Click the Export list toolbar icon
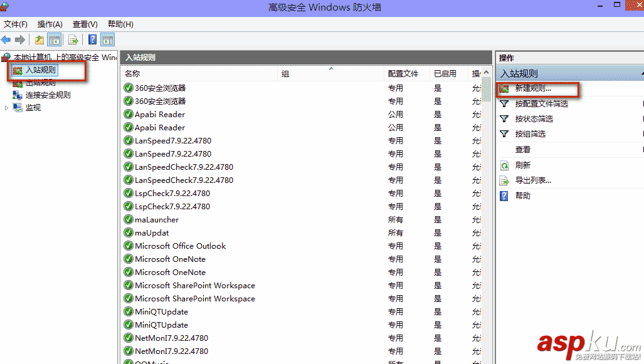644x364 pixels. 73,40
